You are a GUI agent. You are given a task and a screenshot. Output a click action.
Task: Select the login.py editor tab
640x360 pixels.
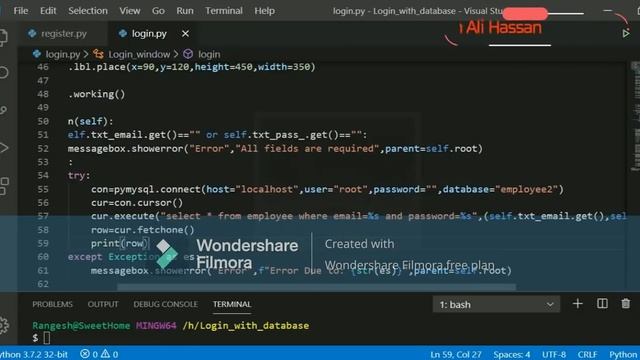[x=149, y=33]
